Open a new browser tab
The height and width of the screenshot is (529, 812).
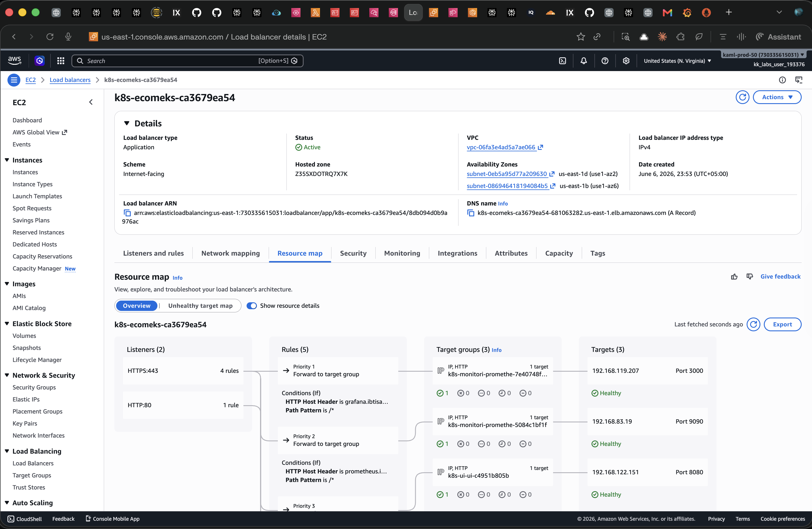pyautogui.click(x=728, y=13)
